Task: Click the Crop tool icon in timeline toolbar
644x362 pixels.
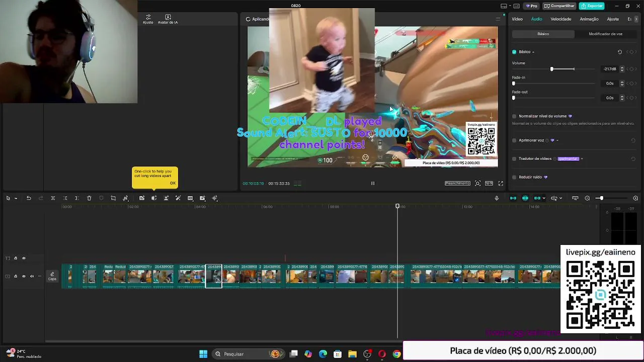Action: tap(113, 198)
